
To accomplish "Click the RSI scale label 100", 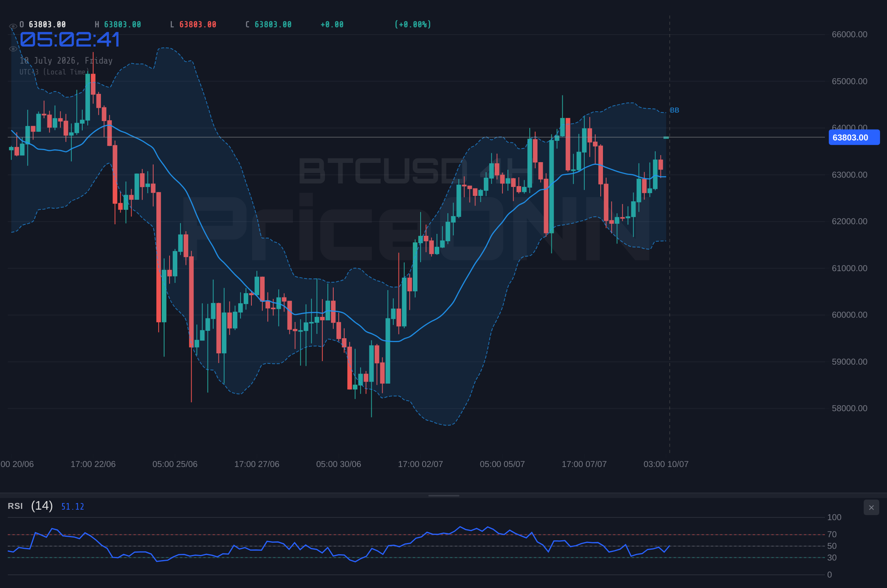I will [834, 517].
